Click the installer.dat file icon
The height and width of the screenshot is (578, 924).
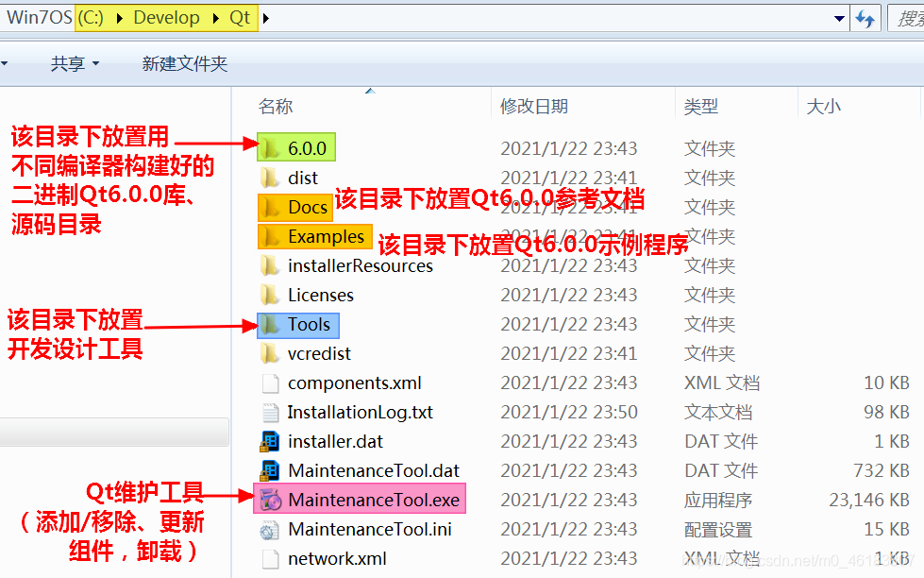pos(270,441)
